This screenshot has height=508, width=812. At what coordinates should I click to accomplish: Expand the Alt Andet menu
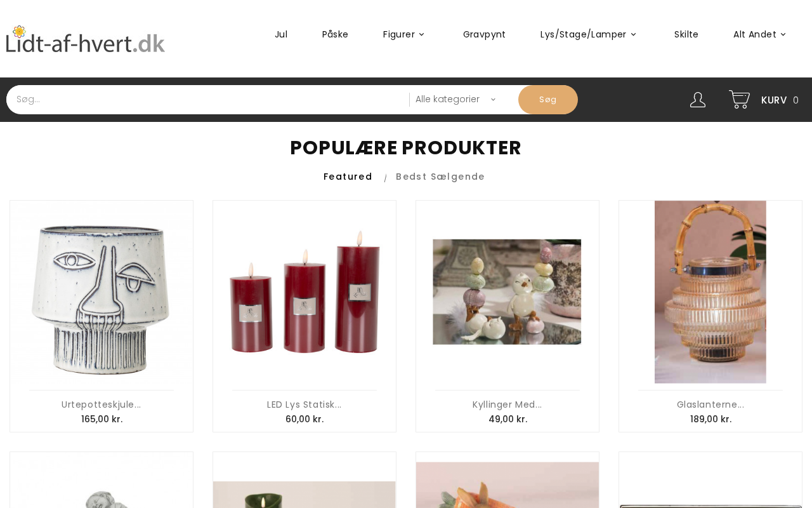tap(759, 34)
